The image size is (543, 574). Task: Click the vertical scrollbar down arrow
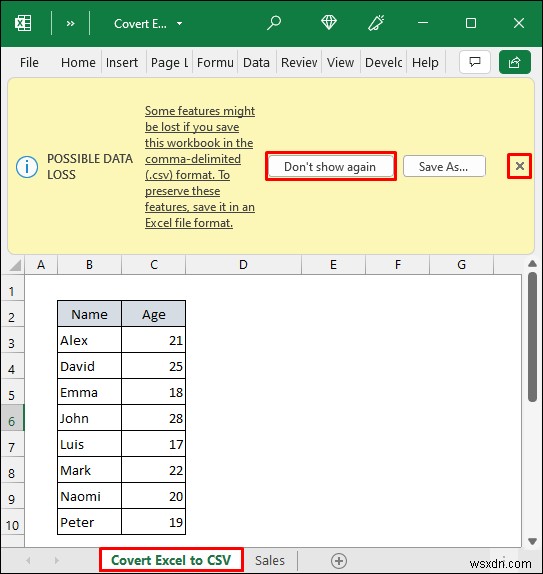click(533, 541)
